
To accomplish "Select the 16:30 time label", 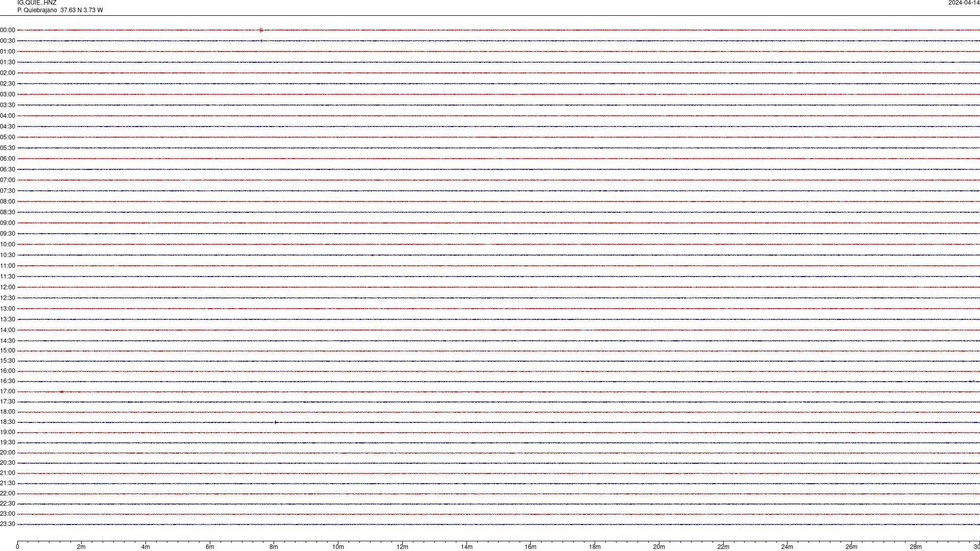I will point(8,381).
